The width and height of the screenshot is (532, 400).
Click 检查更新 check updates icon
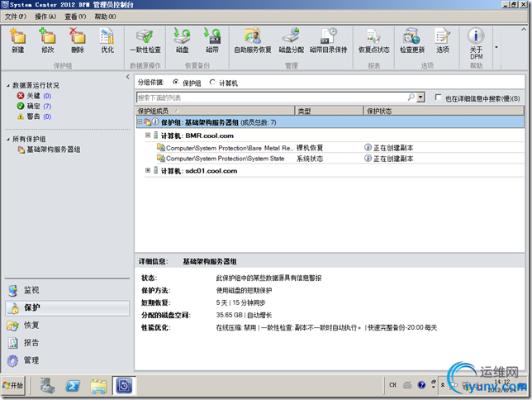coord(412,40)
